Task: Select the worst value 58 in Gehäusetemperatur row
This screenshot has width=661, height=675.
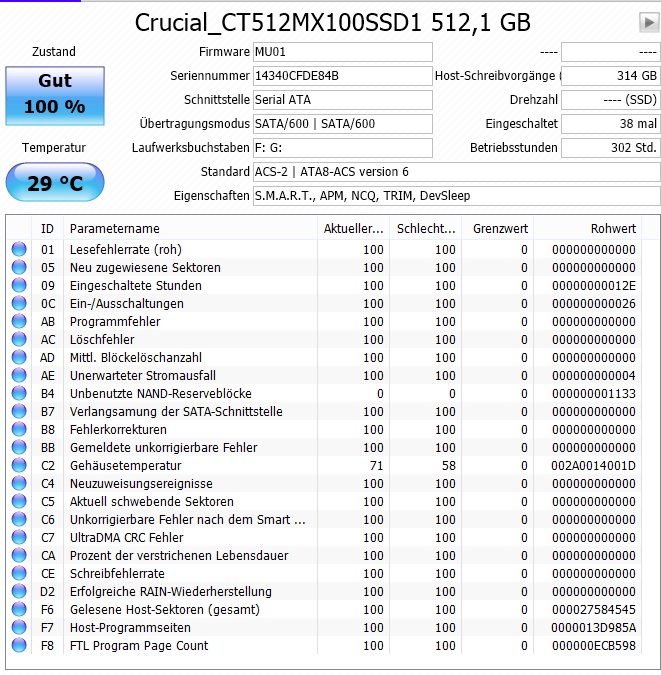Action: click(x=448, y=466)
